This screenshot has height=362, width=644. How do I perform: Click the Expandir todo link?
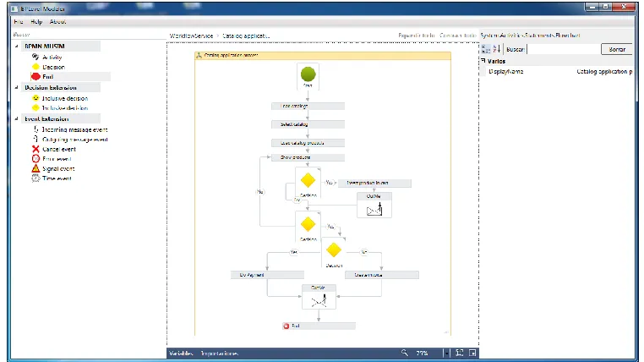click(x=417, y=36)
